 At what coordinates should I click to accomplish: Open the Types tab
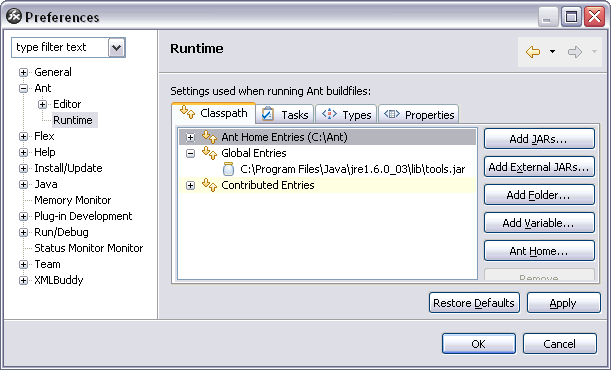pyautogui.click(x=346, y=115)
